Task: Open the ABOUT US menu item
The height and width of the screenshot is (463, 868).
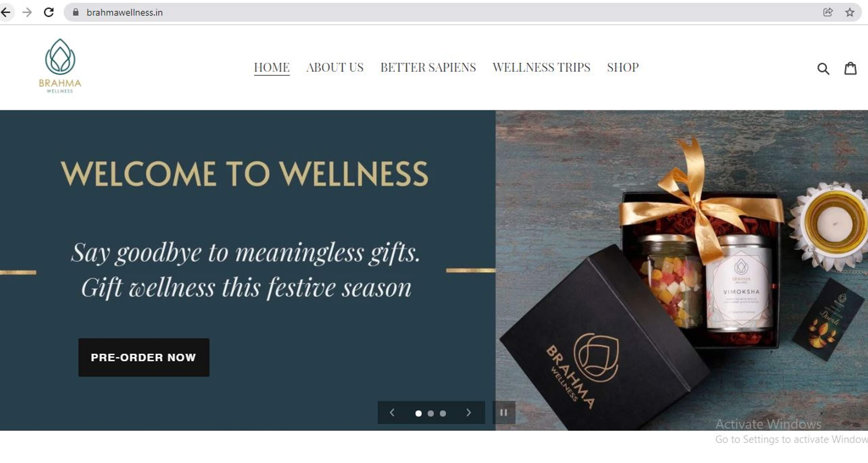Action: click(x=335, y=67)
